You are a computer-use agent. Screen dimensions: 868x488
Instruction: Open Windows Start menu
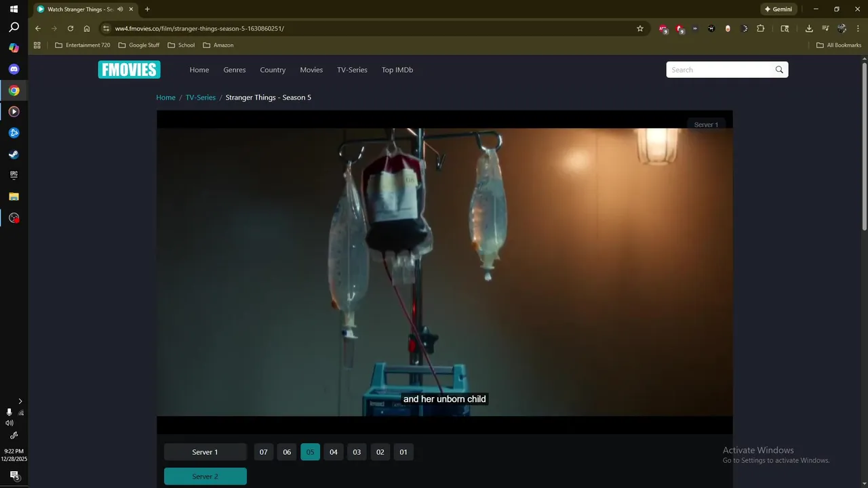pos(14,9)
